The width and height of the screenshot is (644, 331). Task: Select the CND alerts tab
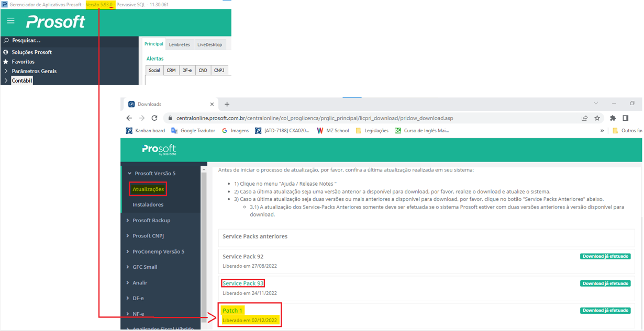coord(203,70)
